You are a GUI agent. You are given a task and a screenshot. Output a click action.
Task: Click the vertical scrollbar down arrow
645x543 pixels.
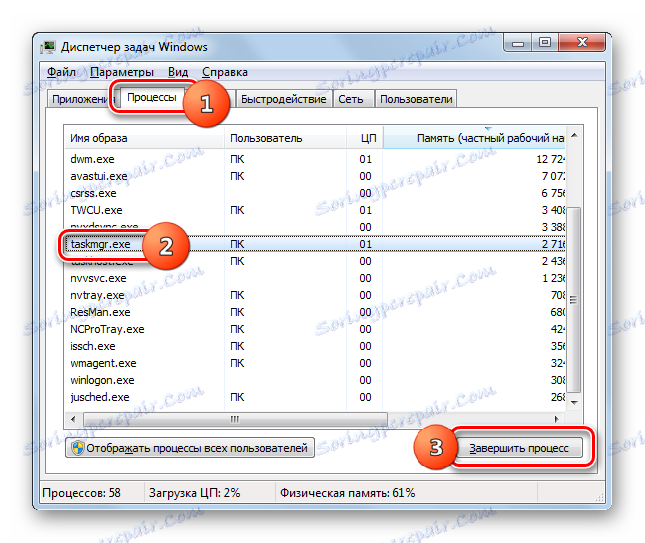[x=574, y=402]
